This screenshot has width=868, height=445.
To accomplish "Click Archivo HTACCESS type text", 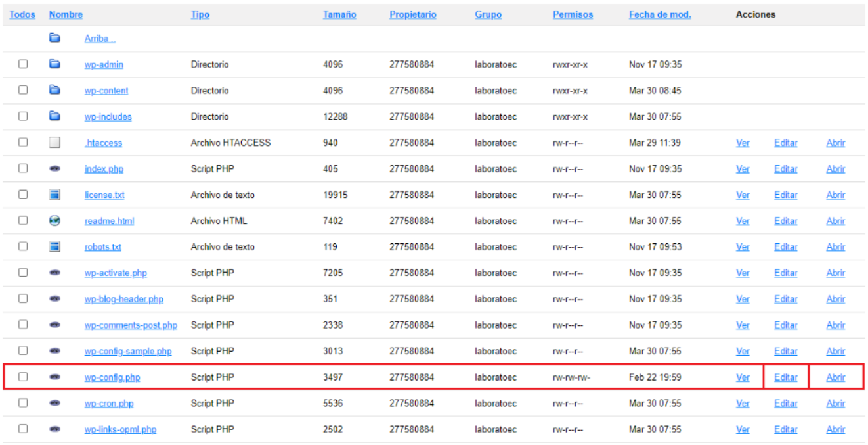I will [230, 143].
